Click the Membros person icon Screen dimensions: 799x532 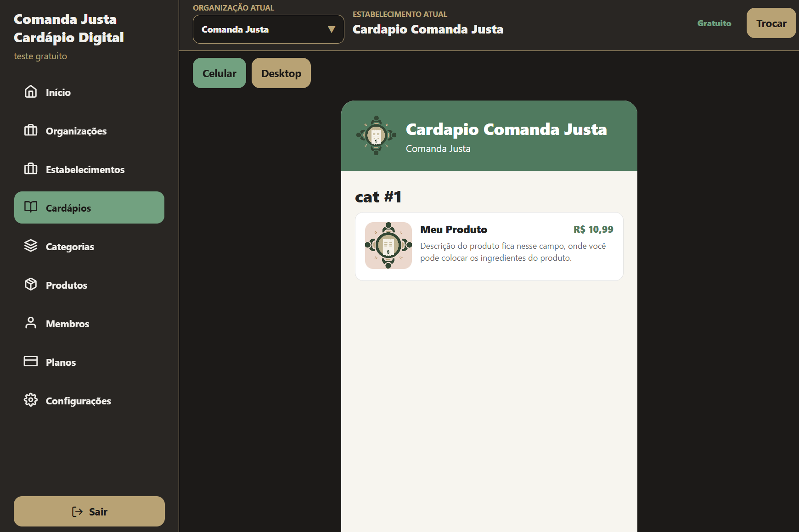31,323
